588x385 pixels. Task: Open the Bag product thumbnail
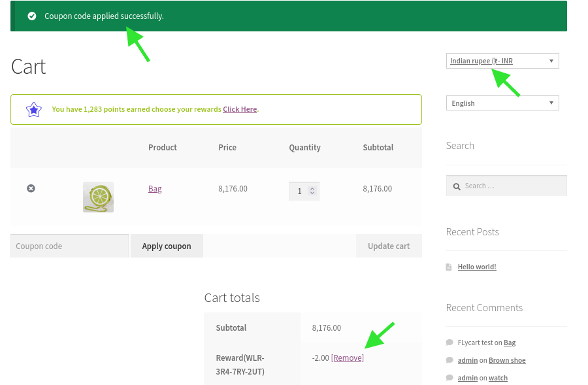tap(98, 197)
